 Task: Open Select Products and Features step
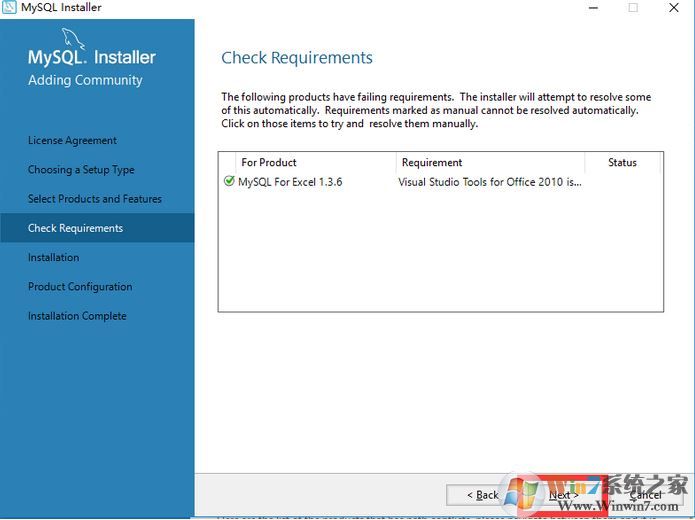click(x=95, y=199)
